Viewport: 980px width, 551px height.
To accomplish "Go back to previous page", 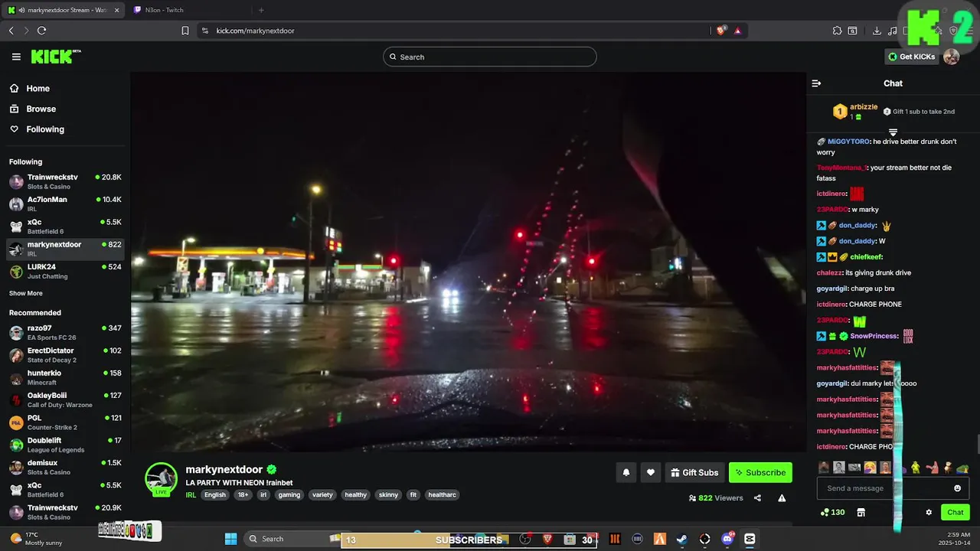I will pos(11,31).
